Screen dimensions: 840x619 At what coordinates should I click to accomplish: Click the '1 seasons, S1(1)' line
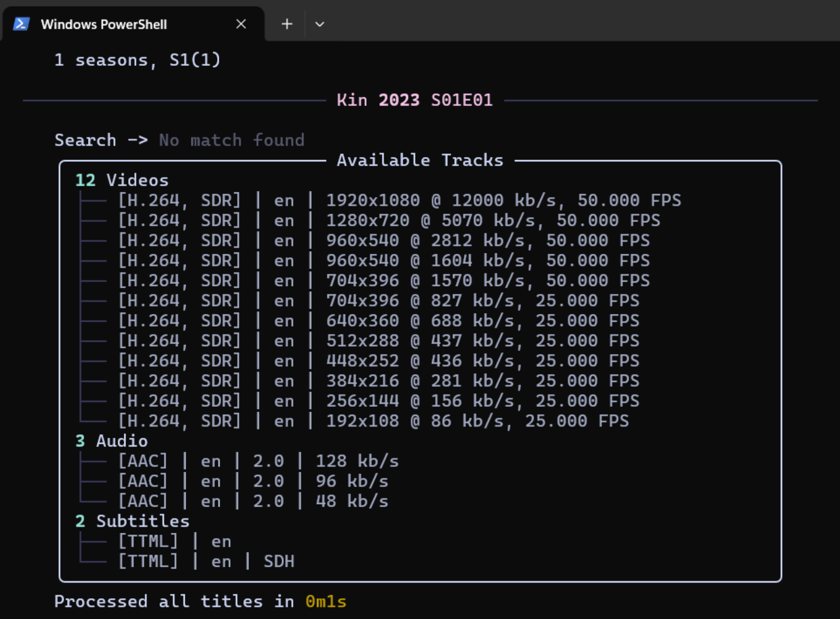coord(137,60)
